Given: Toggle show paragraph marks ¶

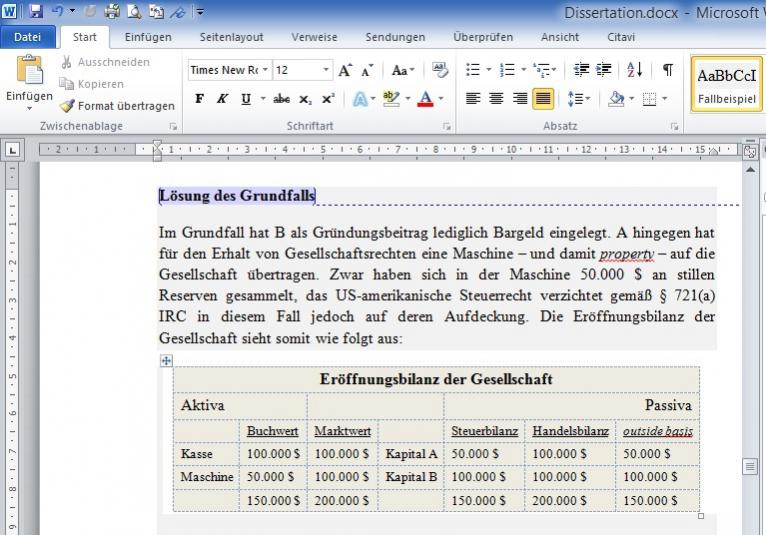Looking at the screenshot, I should [667, 70].
